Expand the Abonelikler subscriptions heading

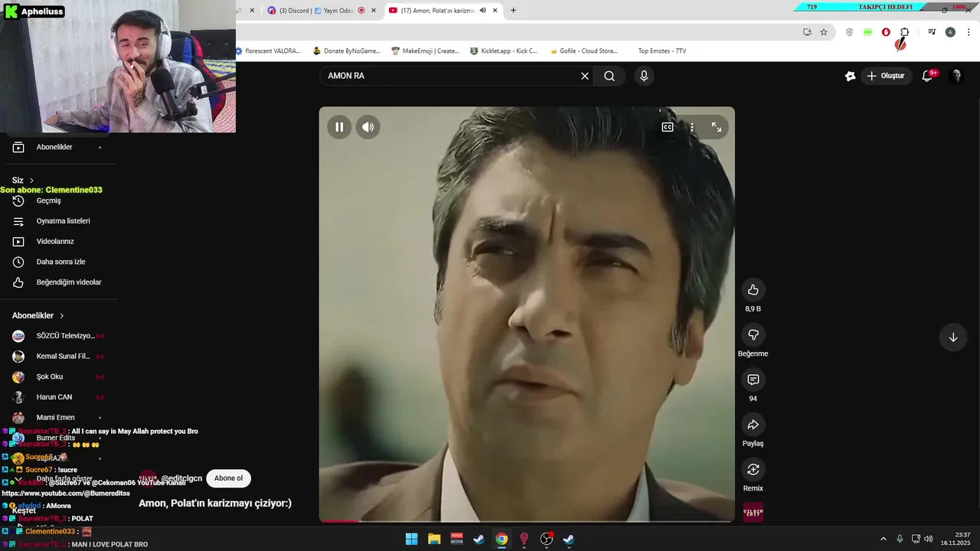pyautogui.click(x=38, y=315)
